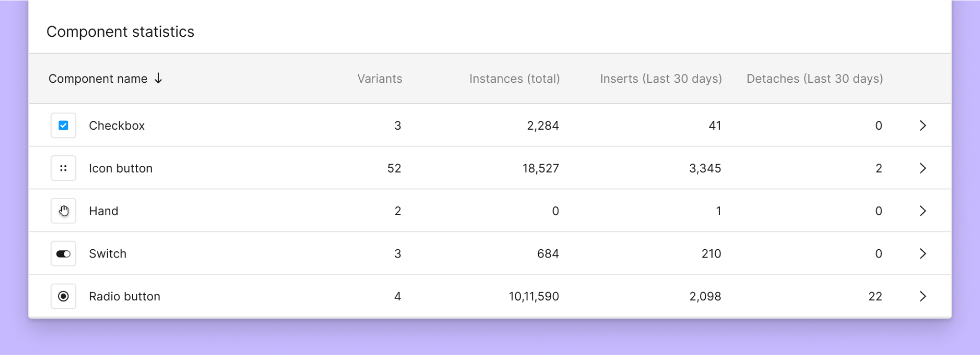
Task: Sort by Component name column header
Action: [98, 79]
